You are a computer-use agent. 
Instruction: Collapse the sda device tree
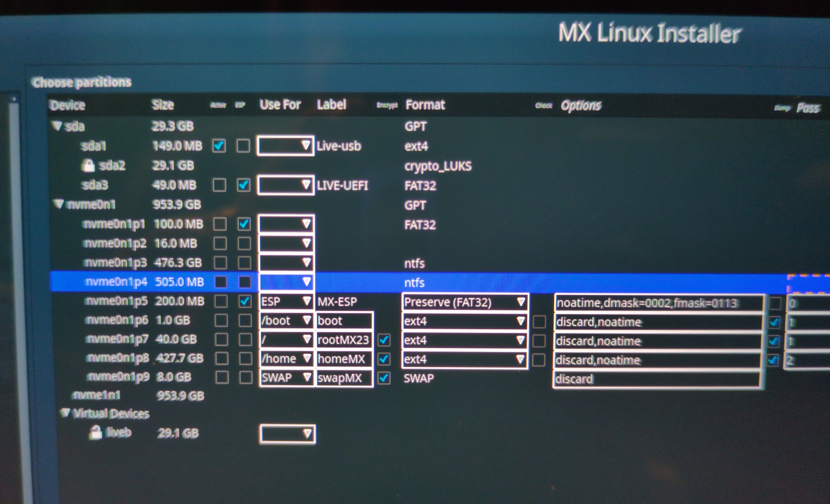click(x=57, y=126)
